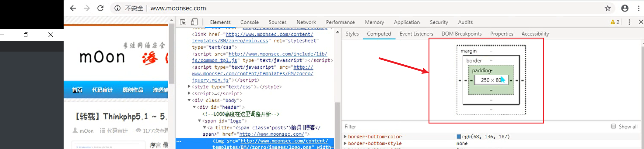Open the Chrome profile avatar
The height and width of the screenshot is (149, 644).
(625, 8)
